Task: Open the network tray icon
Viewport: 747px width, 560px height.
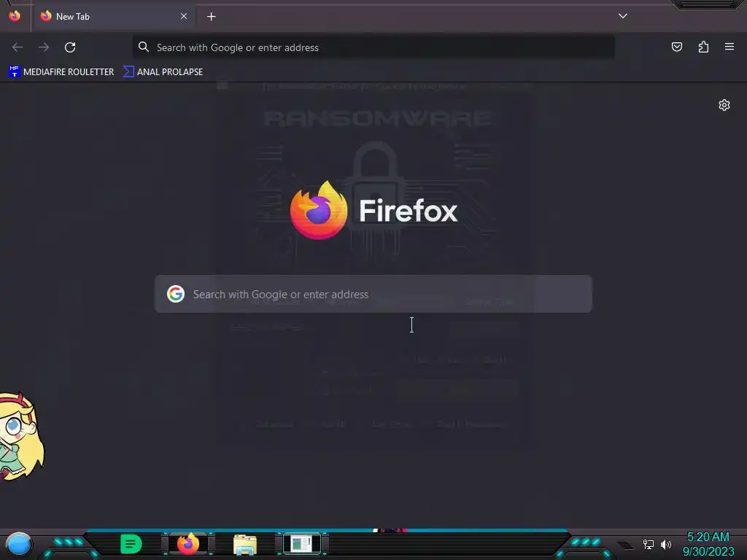Action: 649,544
